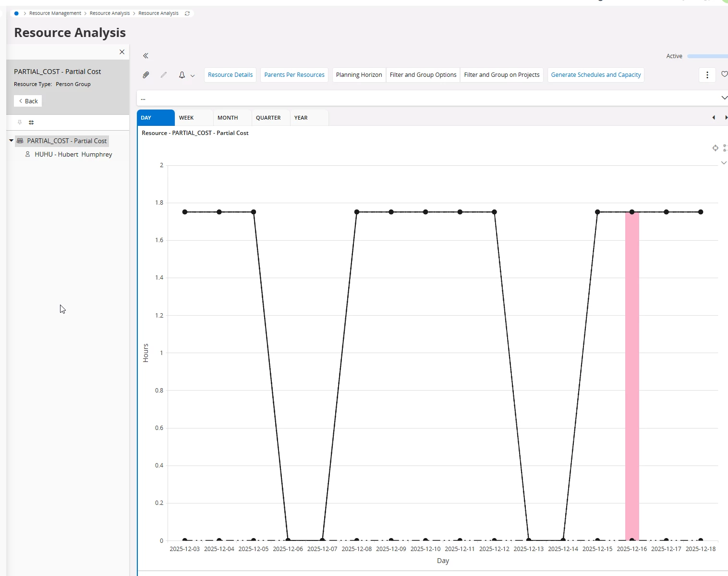This screenshot has height=576, width=728.
Task: Open the three-dot more options menu
Action: [707, 75]
